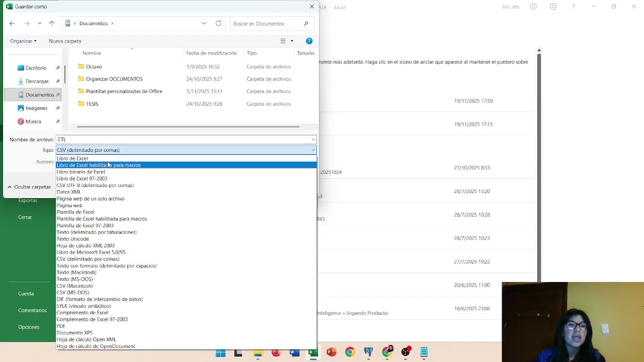Click the Octavo folder icon
This screenshot has height=362, width=644.
click(81, 66)
